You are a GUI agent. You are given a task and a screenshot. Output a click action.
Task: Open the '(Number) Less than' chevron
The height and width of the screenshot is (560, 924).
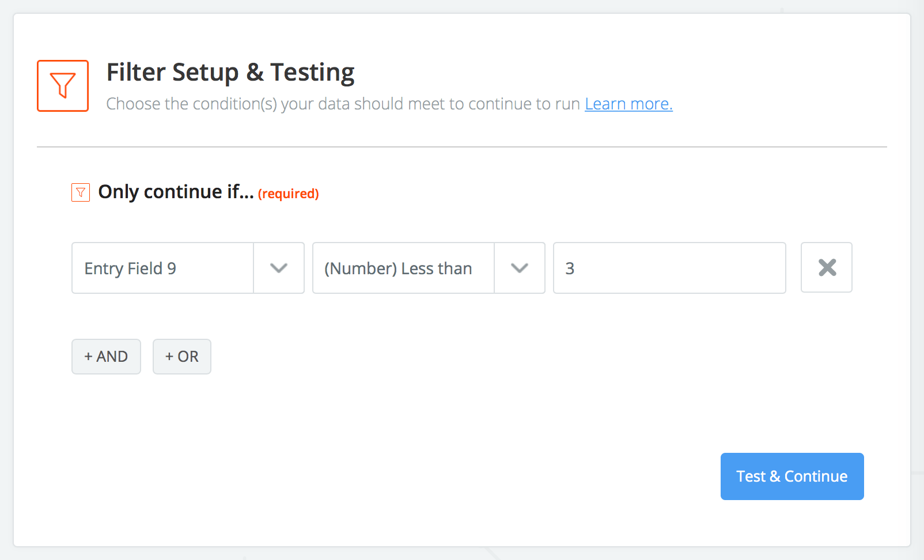[x=520, y=268]
